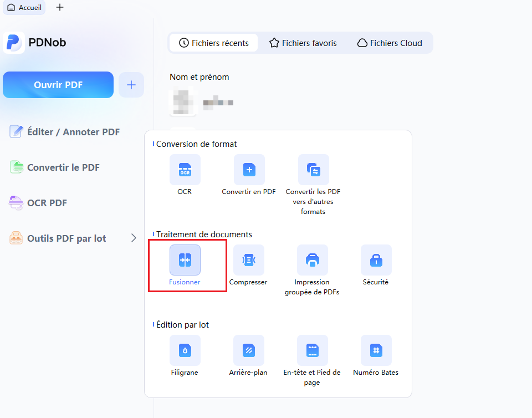The width and height of the screenshot is (532, 418).
Task: Select OCR PDF in sidebar
Action: [x=38, y=203]
